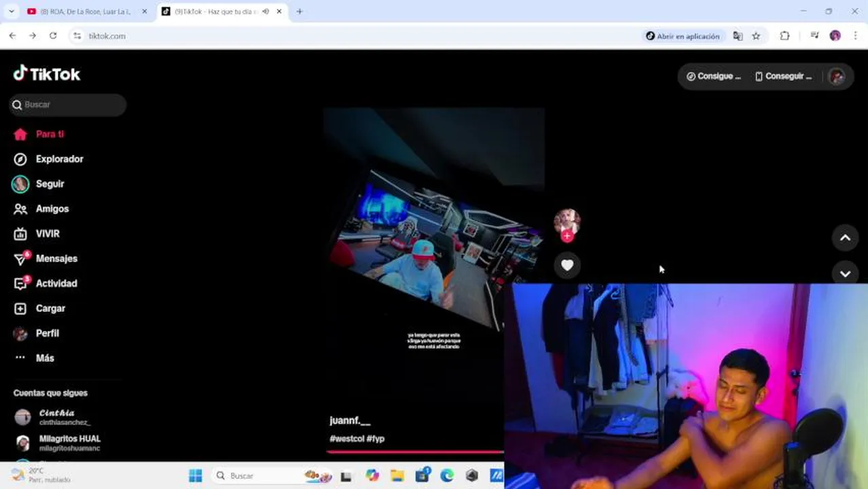Screen dimensions: 868x489
Task: Click the video progress bar
Action: point(415,452)
